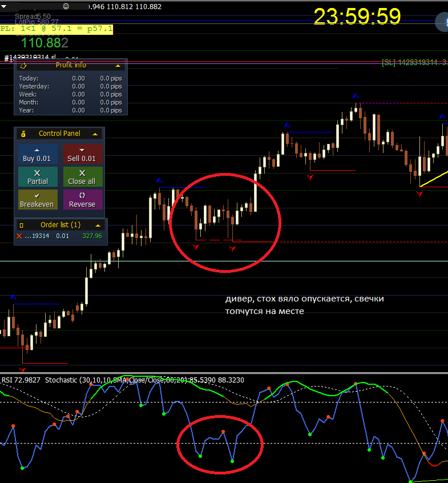Click the yellow trendline at right edge

(434, 179)
